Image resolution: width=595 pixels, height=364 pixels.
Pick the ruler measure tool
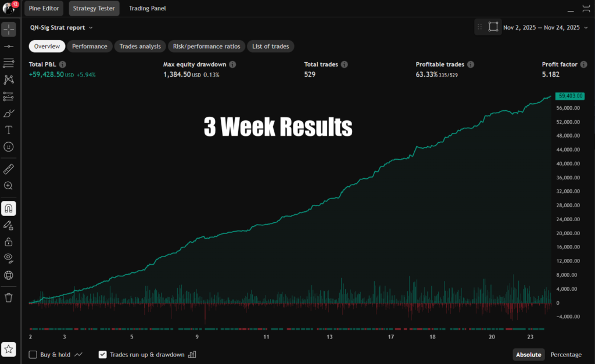coord(9,169)
